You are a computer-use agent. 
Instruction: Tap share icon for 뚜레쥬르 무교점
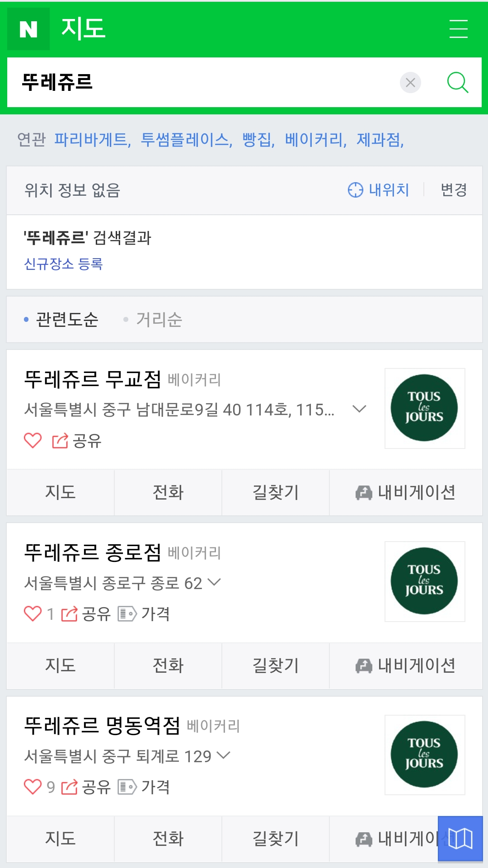click(60, 441)
